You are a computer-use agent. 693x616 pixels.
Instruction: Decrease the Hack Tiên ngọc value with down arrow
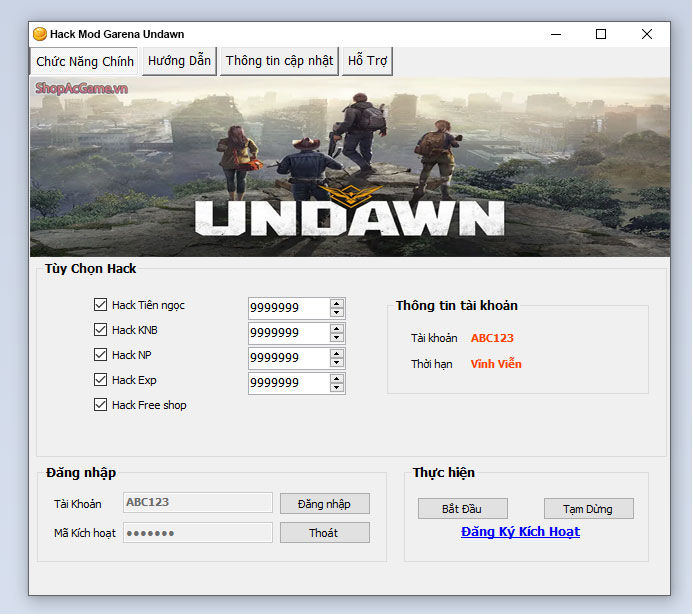click(x=337, y=312)
